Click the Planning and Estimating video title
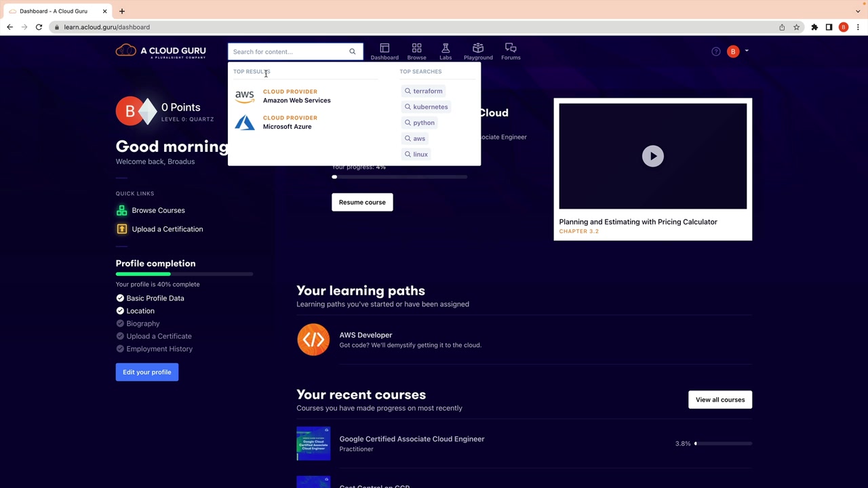Viewport: 868px width, 488px height. tap(638, 222)
